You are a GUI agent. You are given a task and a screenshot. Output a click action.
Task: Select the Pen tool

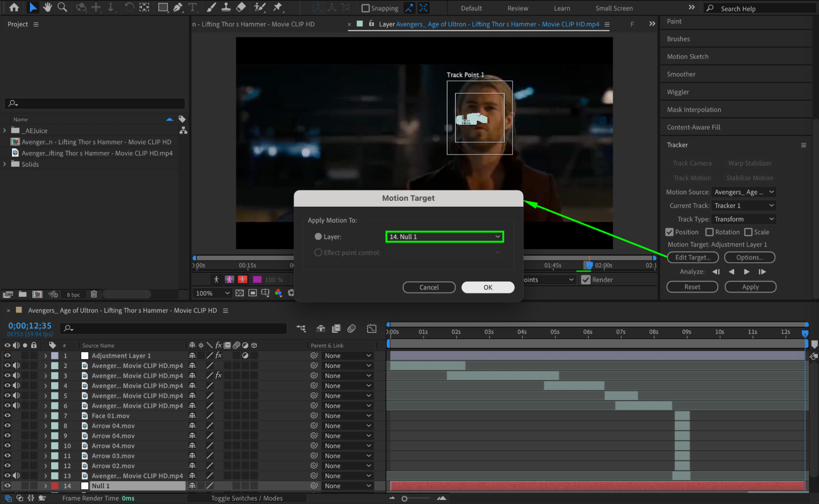click(178, 7)
